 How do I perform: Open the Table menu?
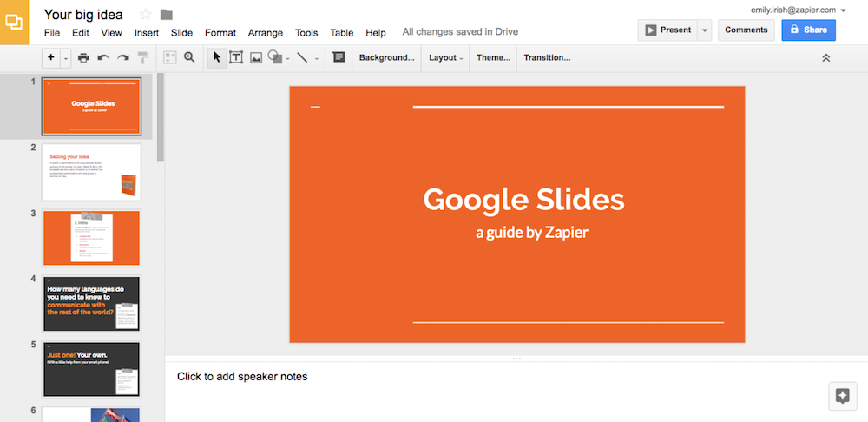pos(341,33)
